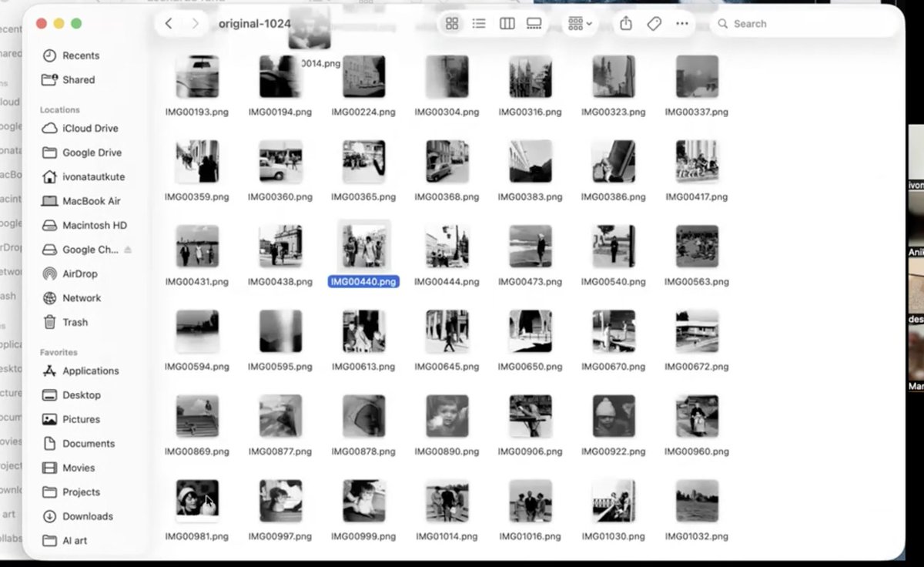Select the IMG00360.png car thumbnail
Image resolution: width=924 pixels, height=567 pixels.
280,161
